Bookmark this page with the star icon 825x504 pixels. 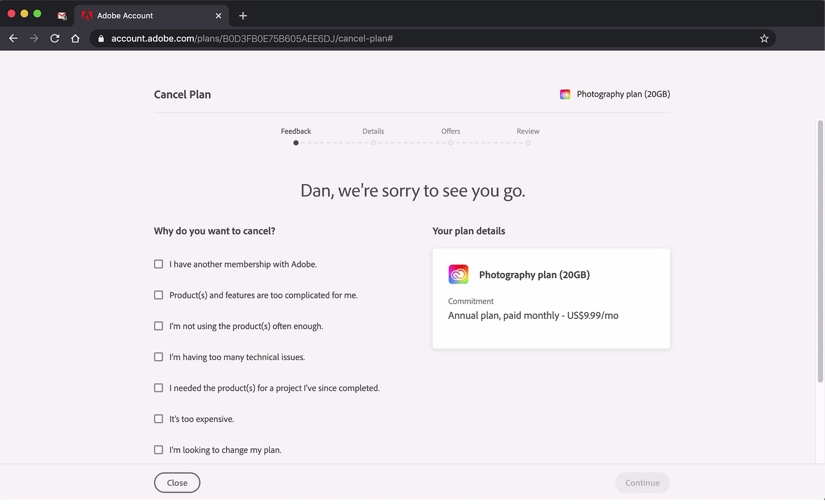(764, 39)
